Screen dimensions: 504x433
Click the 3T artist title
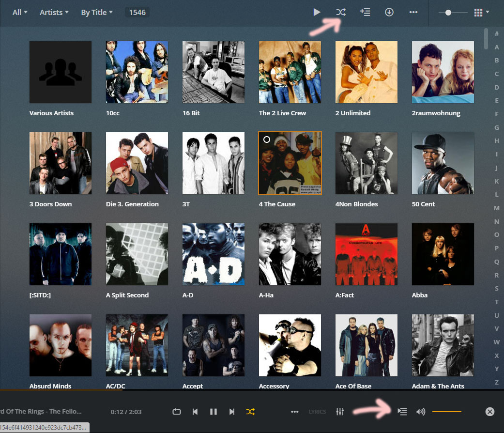click(186, 204)
